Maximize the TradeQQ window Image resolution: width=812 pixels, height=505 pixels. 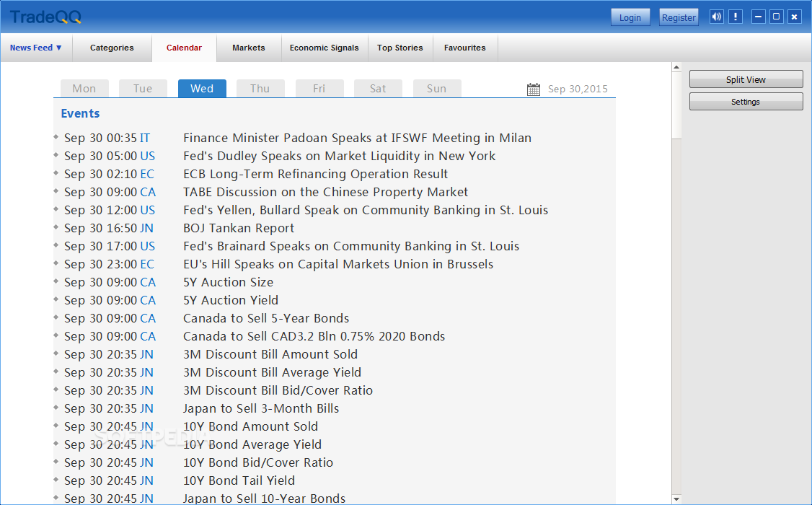[x=776, y=17]
